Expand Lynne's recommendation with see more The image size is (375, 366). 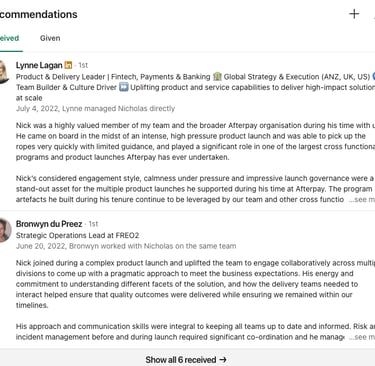tap(362, 200)
